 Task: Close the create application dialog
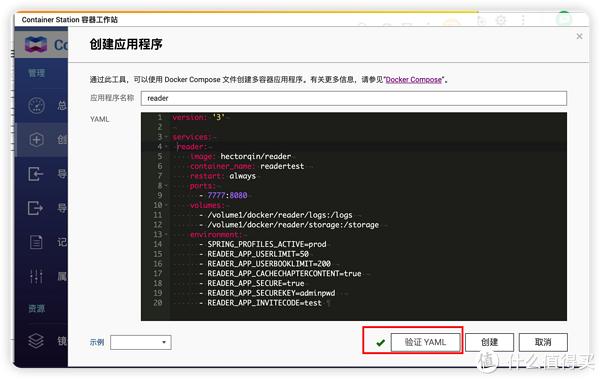pyautogui.click(x=579, y=36)
